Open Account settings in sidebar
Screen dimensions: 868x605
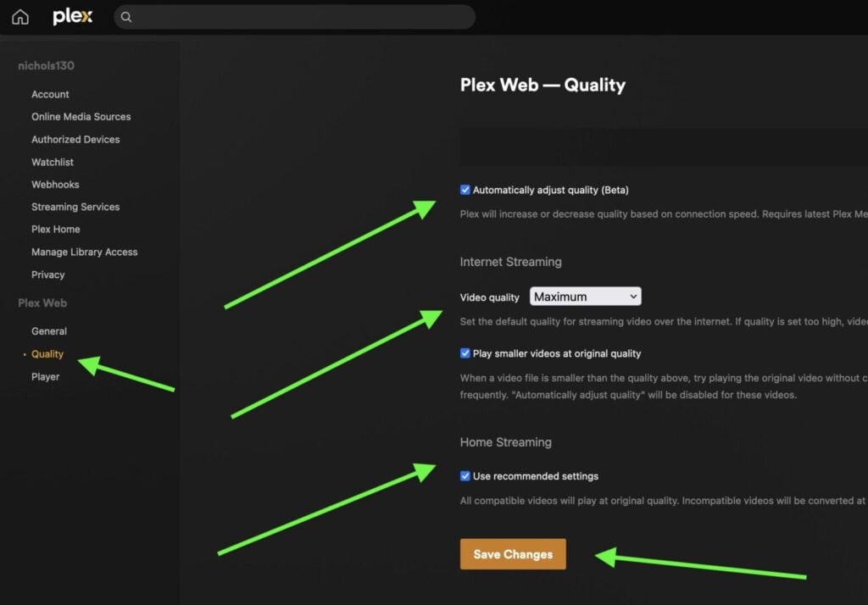50,94
